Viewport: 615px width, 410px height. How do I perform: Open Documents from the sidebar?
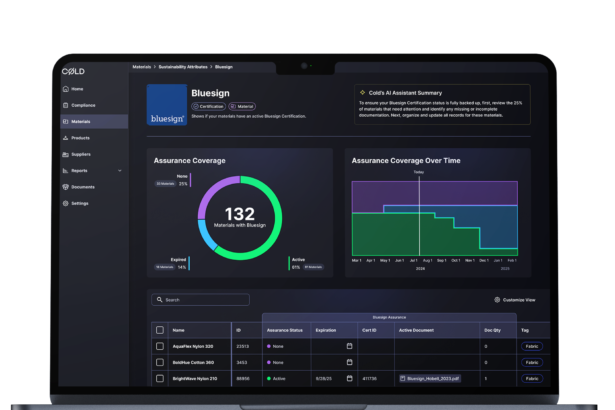point(66,187)
